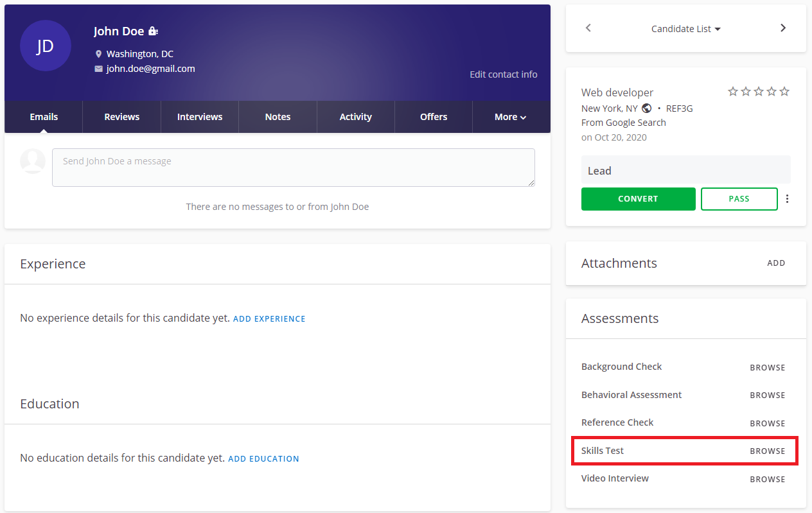Open the Offers tab
The image size is (812, 513).
point(434,117)
